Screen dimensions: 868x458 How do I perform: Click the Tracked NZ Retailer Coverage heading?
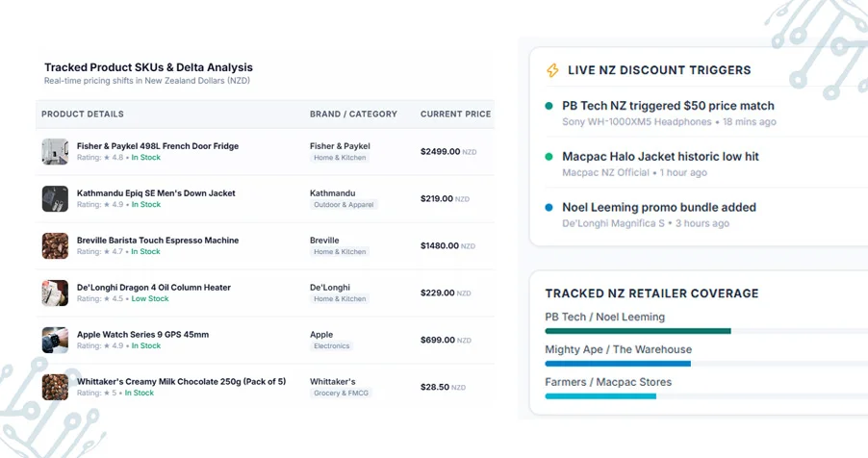coord(651,293)
